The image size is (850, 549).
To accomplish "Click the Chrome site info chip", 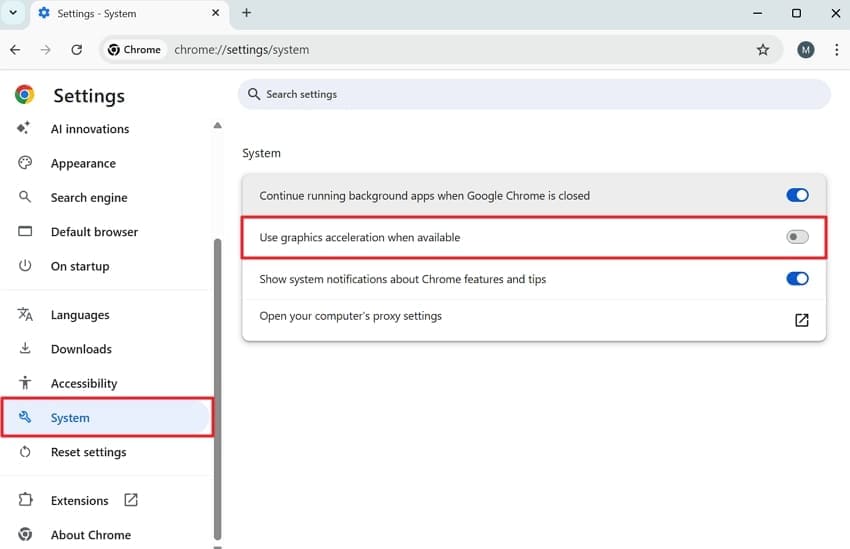I will point(134,50).
